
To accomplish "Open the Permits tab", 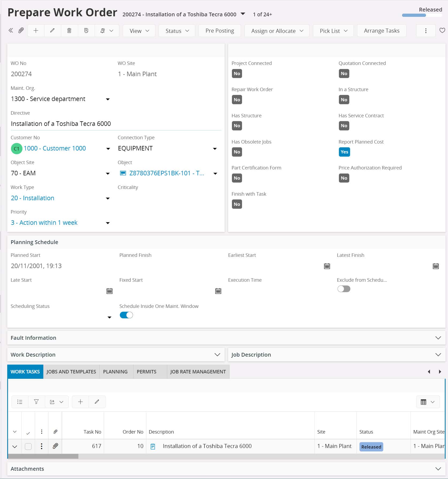I will pos(147,372).
